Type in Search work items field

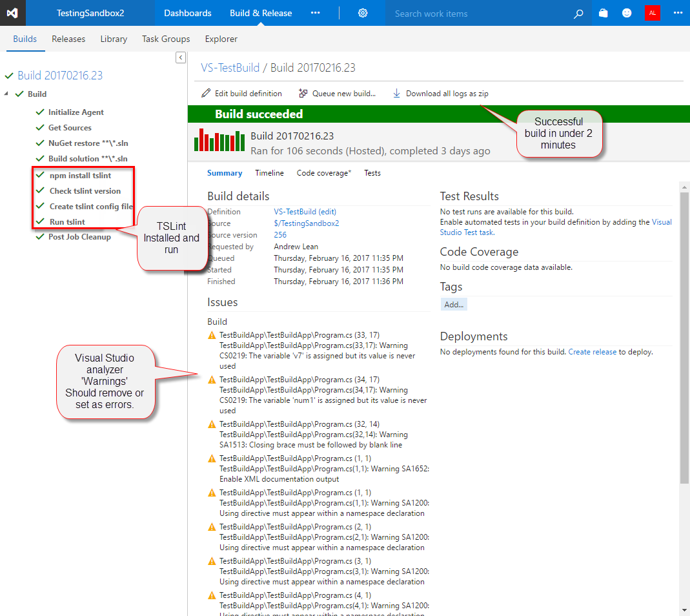click(x=478, y=14)
